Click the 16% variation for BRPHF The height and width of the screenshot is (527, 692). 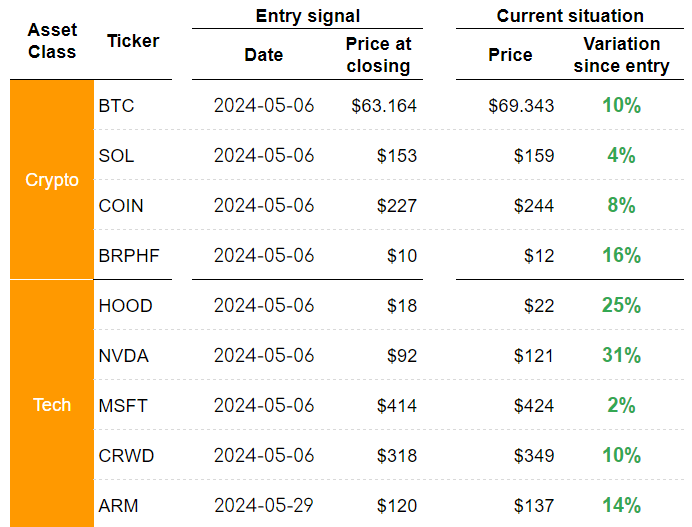click(x=621, y=255)
